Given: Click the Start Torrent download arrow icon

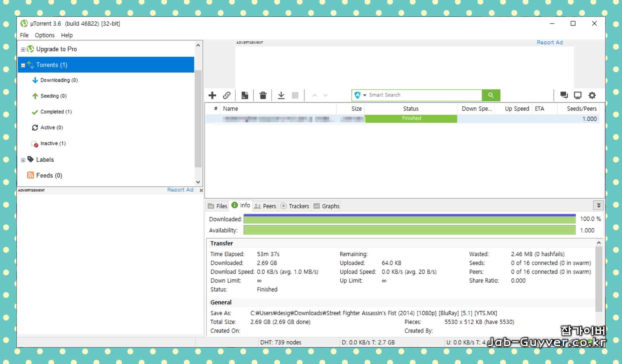Looking at the screenshot, I should 281,95.
